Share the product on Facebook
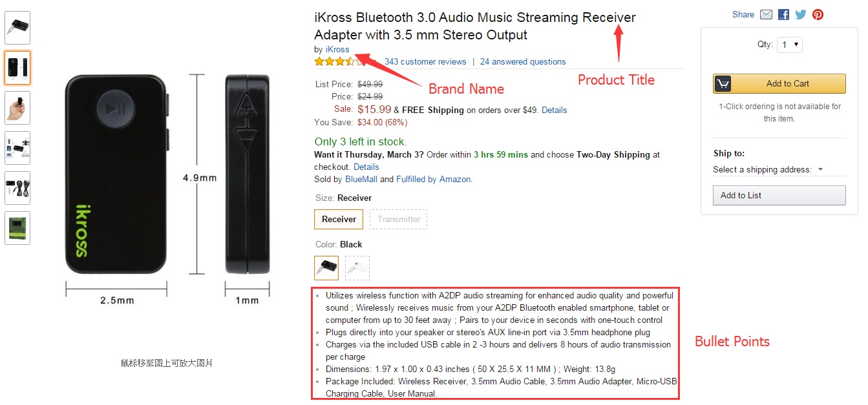Image resolution: width=868 pixels, height=405 pixels. (x=783, y=14)
